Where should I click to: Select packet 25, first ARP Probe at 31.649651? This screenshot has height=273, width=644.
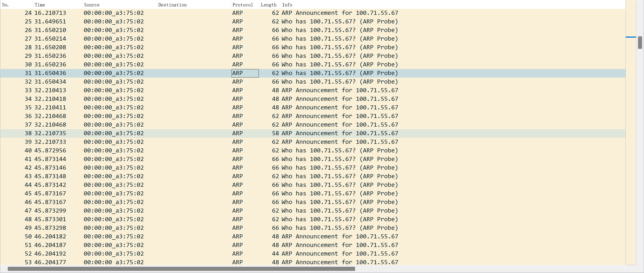pos(175,21)
